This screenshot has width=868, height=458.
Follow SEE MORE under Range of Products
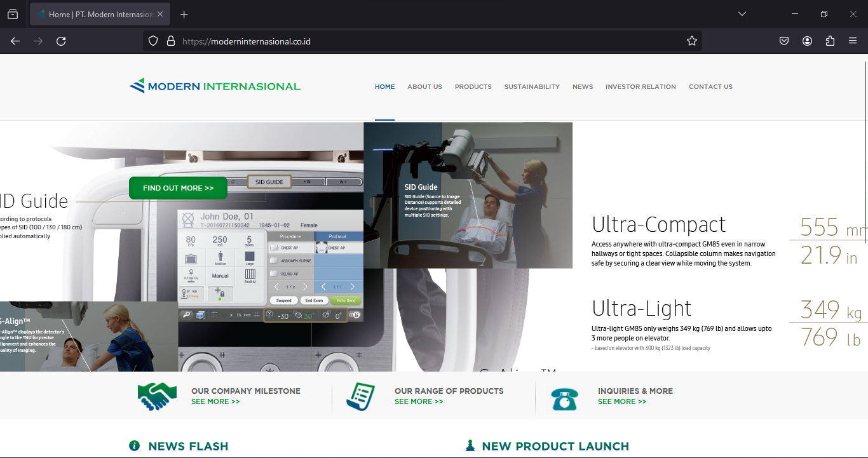419,402
